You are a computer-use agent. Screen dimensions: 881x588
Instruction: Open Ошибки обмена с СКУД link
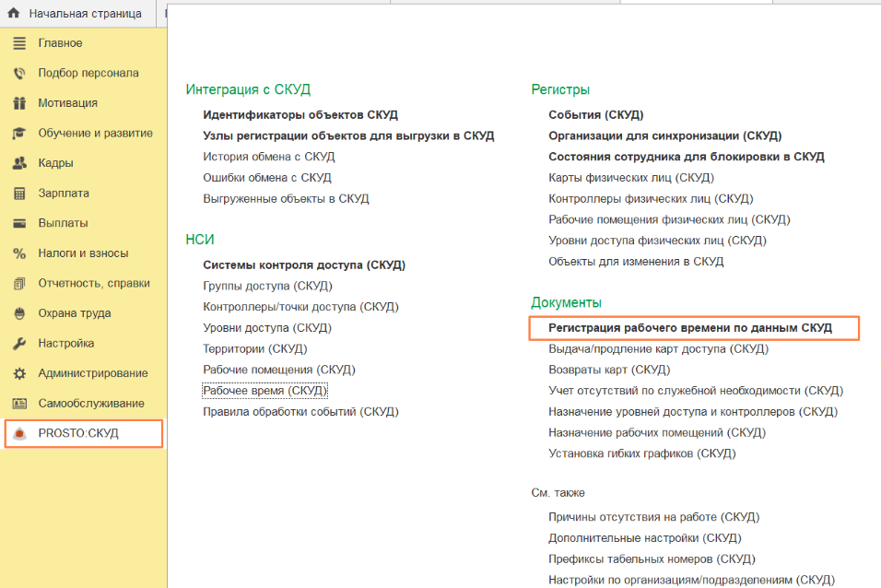click(266, 178)
